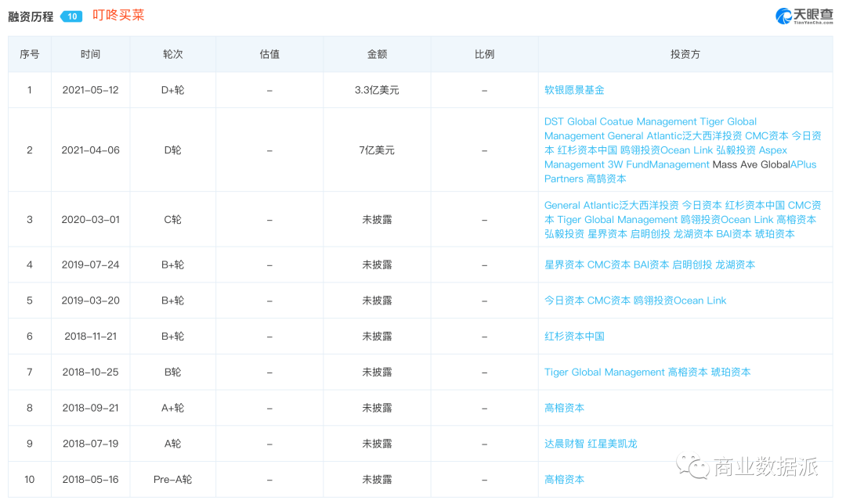The width and height of the screenshot is (846, 504).
Task: Click the 金额 column header
Action: coord(377,55)
